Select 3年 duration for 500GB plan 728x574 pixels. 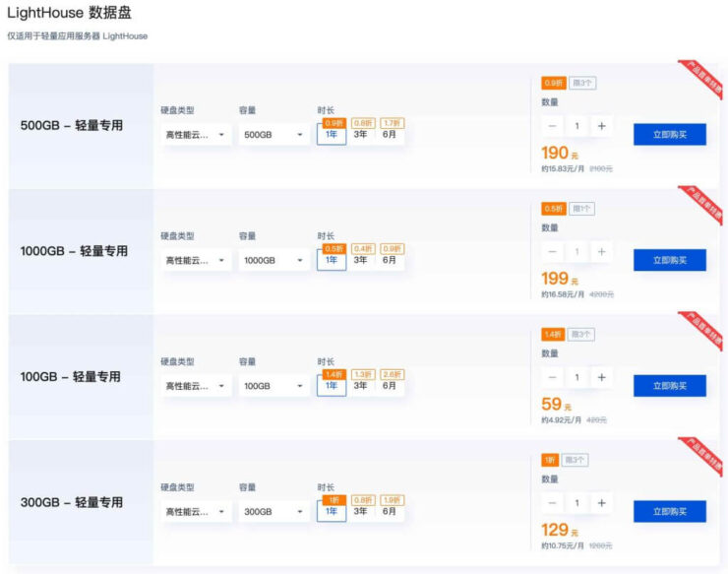point(360,134)
